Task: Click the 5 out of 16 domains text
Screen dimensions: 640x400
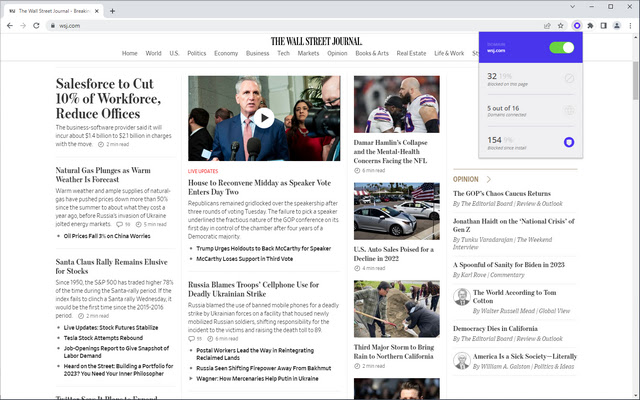Action: (x=503, y=108)
